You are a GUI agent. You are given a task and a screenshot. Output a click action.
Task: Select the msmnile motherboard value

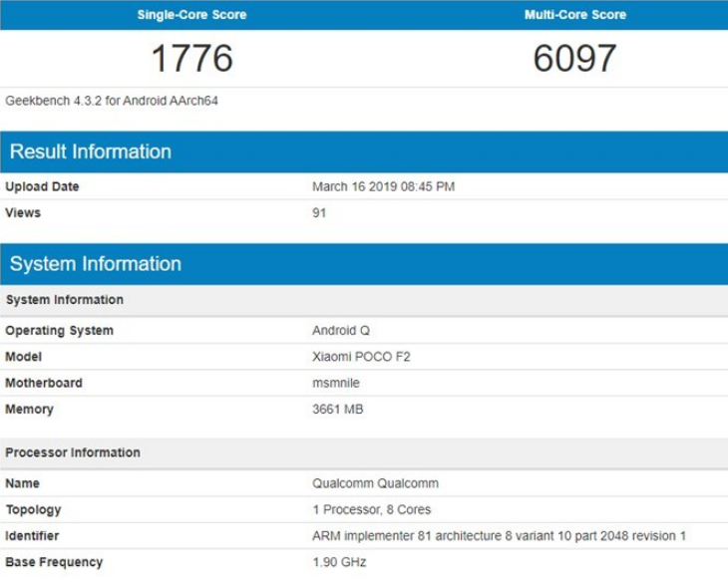pos(336,383)
